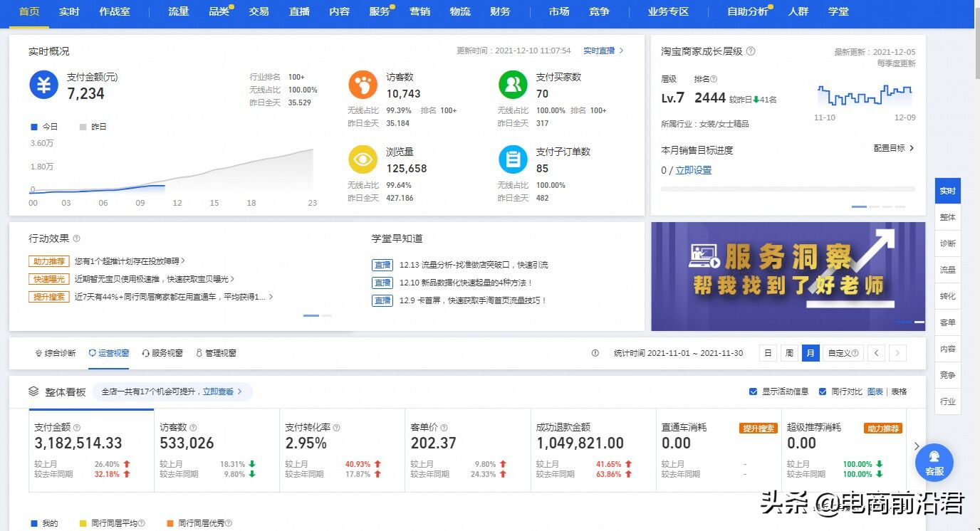The image size is (980, 531).
Task: Go to next period with right arrow
Action: point(897,353)
